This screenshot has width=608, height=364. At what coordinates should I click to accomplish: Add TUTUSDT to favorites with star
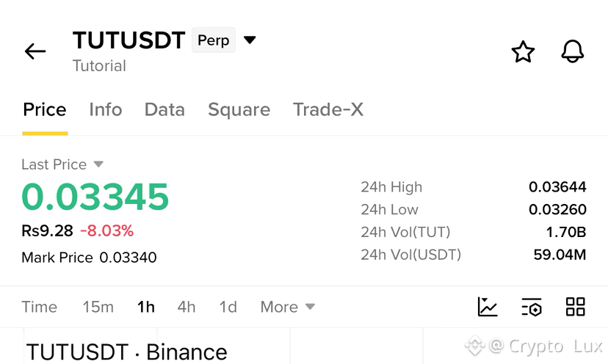click(523, 51)
